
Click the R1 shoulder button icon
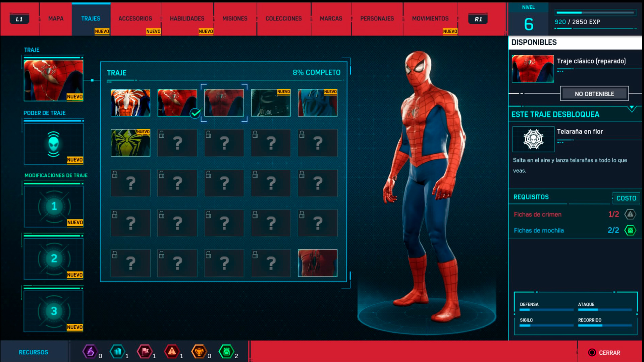(x=478, y=19)
